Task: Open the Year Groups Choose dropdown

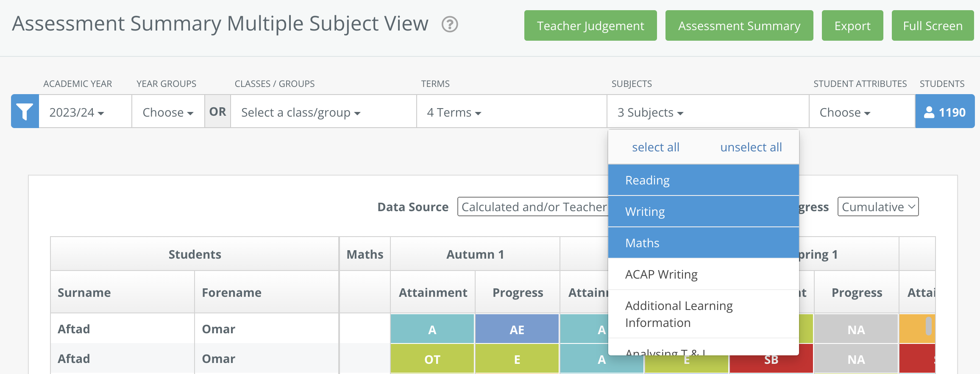Action: (x=168, y=112)
